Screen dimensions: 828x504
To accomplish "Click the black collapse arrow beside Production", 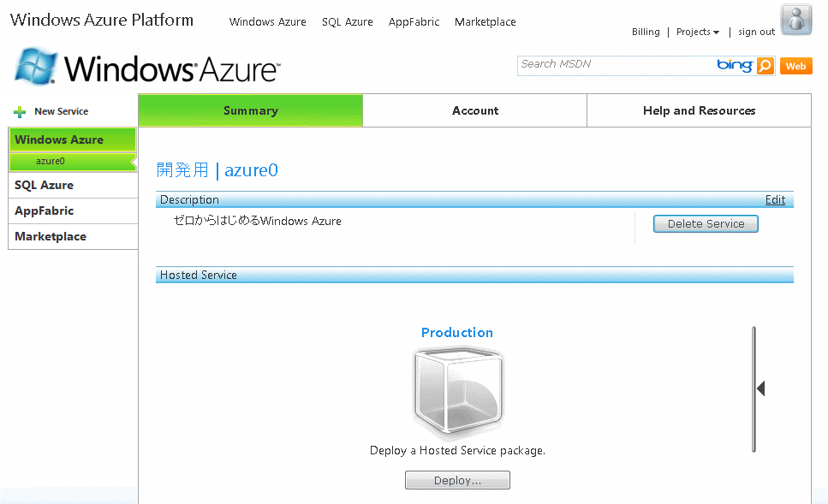I will click(x=761, y=388).
